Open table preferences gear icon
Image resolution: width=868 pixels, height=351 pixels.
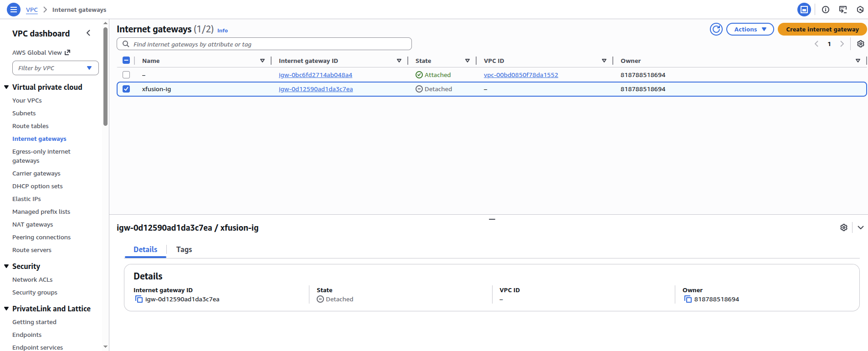[860, 44]
